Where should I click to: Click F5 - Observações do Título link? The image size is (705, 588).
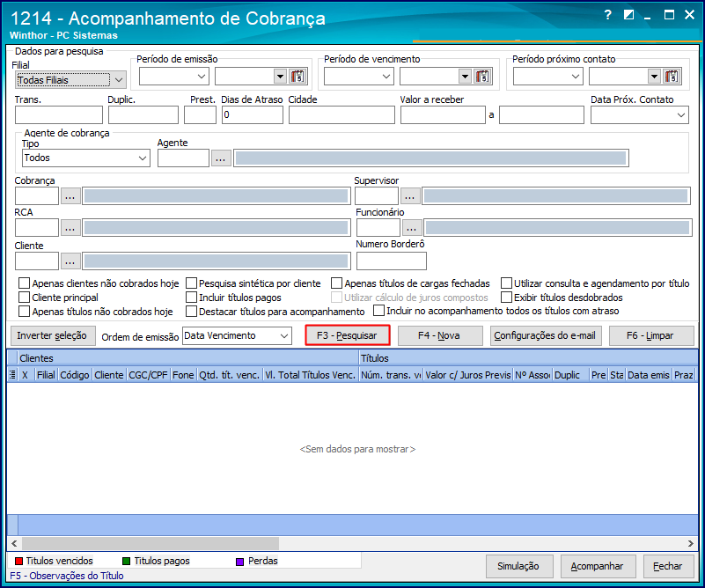(67, 576)
